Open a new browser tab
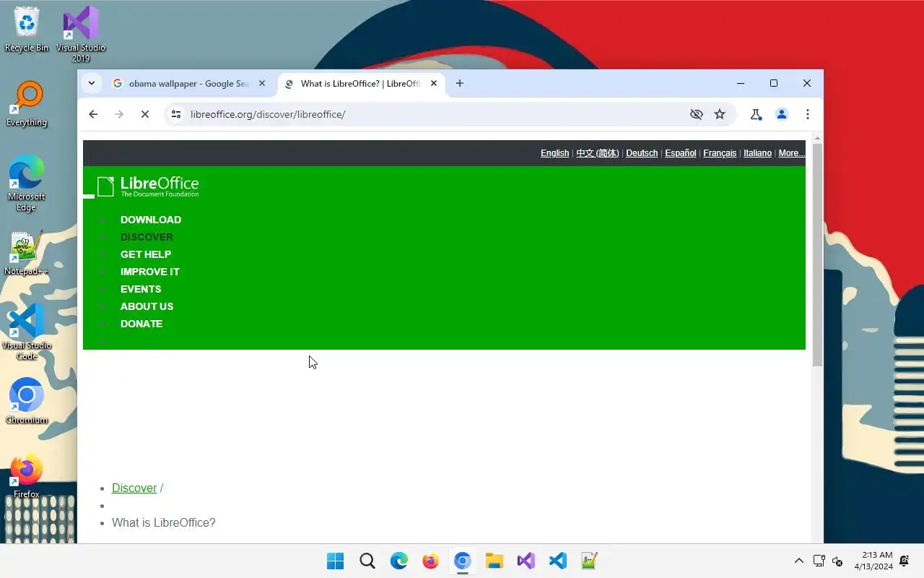 point(460,83)
